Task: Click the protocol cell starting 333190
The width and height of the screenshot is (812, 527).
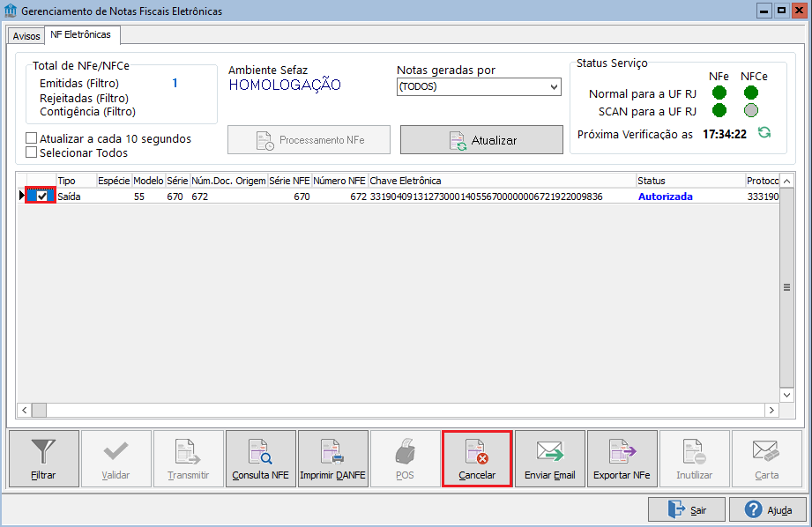Action: (763, 197)
